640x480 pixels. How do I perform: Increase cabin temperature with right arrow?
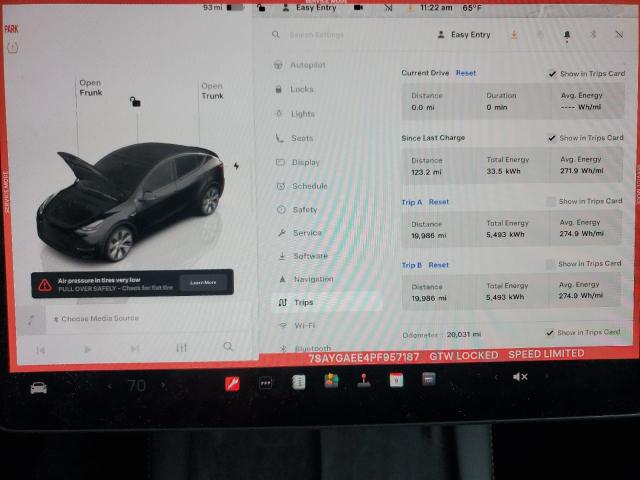tap(163, 384)
